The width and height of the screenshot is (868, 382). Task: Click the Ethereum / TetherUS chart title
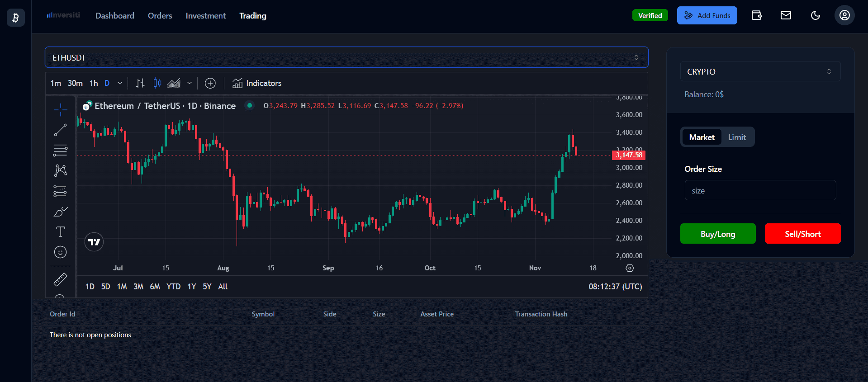click(165, 106)
